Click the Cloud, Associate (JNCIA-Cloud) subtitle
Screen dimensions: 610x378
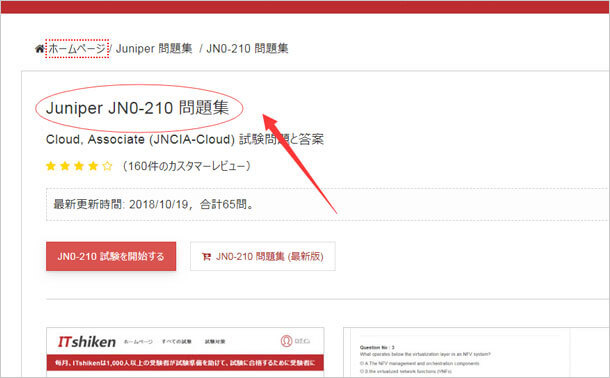coord(185,139)
